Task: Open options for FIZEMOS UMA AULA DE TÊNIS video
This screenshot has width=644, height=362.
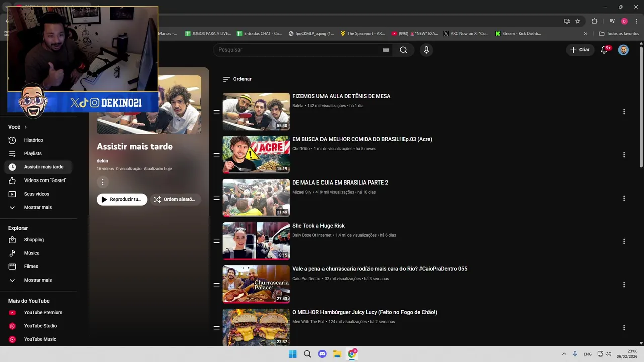Action: point(624,112)
